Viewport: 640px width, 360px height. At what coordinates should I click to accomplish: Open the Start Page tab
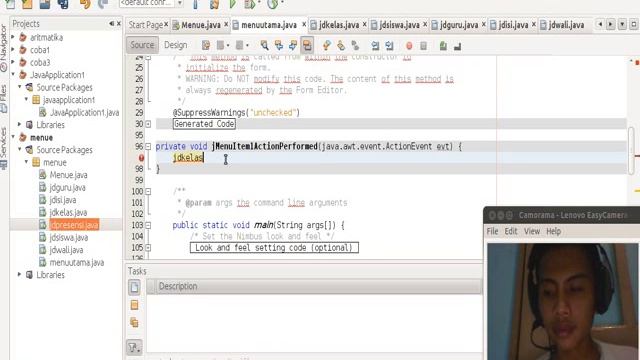click(145, 25)
